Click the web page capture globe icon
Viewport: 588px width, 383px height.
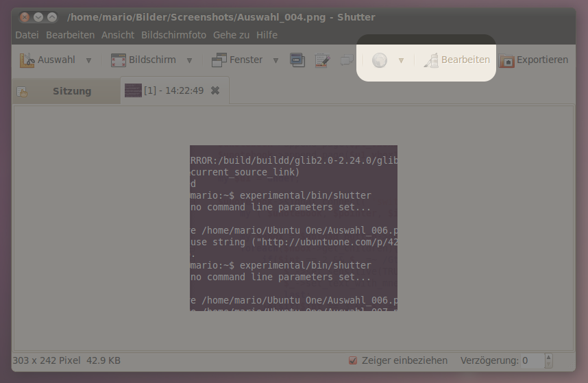coord(379,60)
